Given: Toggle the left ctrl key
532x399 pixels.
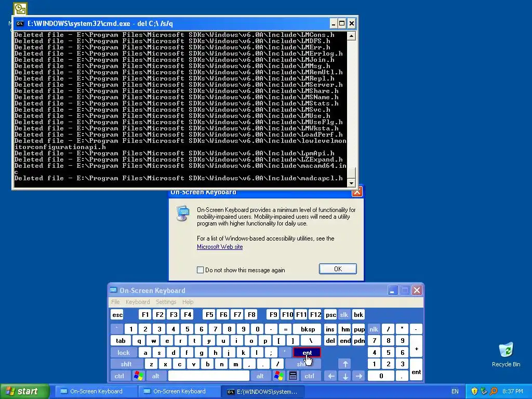Looking at the screenshot, I should click(x=119, y=376).
